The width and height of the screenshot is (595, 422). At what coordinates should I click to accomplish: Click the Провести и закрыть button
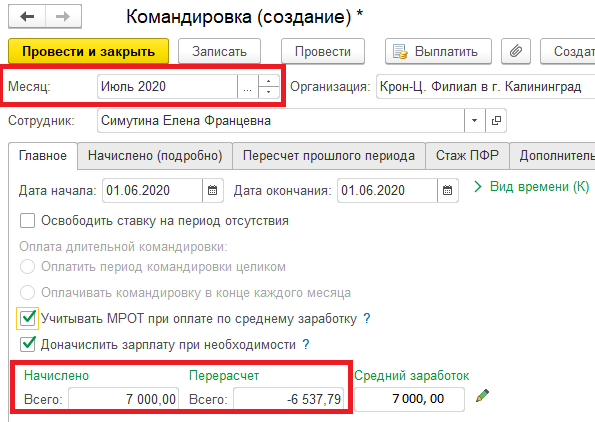[x=88, y=51]
